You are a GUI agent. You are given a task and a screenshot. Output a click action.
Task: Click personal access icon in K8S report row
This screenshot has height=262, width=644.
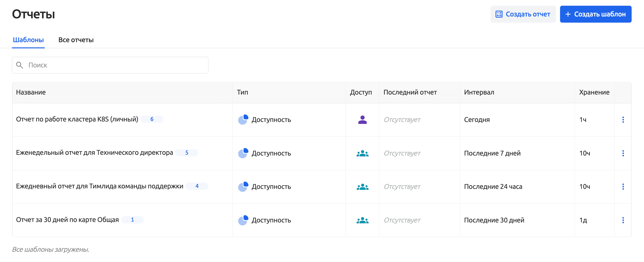(x=362, y=120)
